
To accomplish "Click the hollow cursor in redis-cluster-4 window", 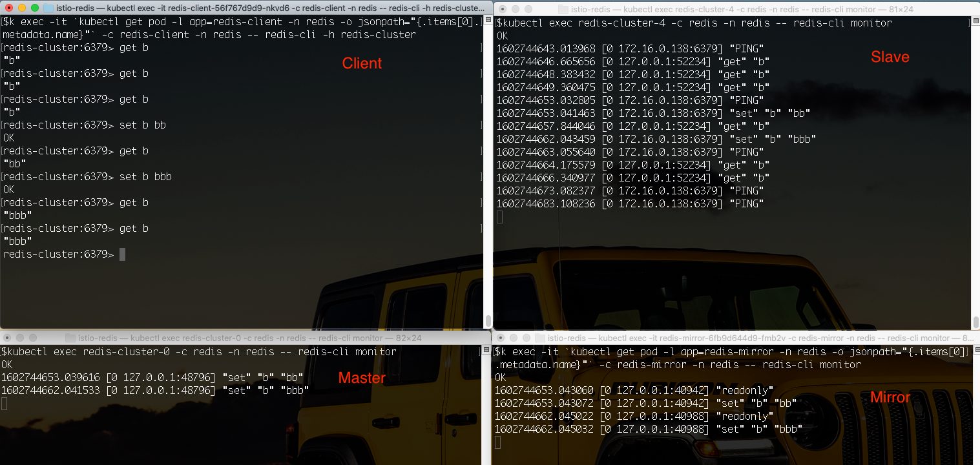I will click(x=499, y=217).
